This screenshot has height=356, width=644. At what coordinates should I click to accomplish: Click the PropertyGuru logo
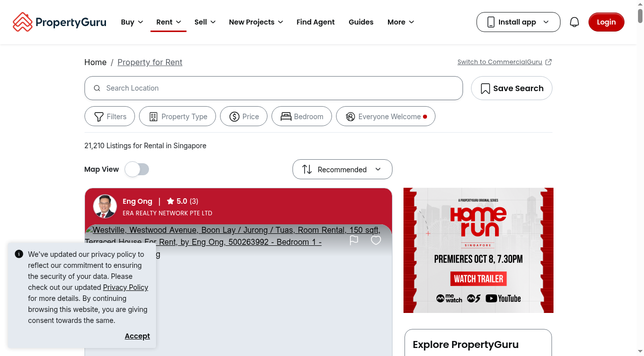point(59,22)
